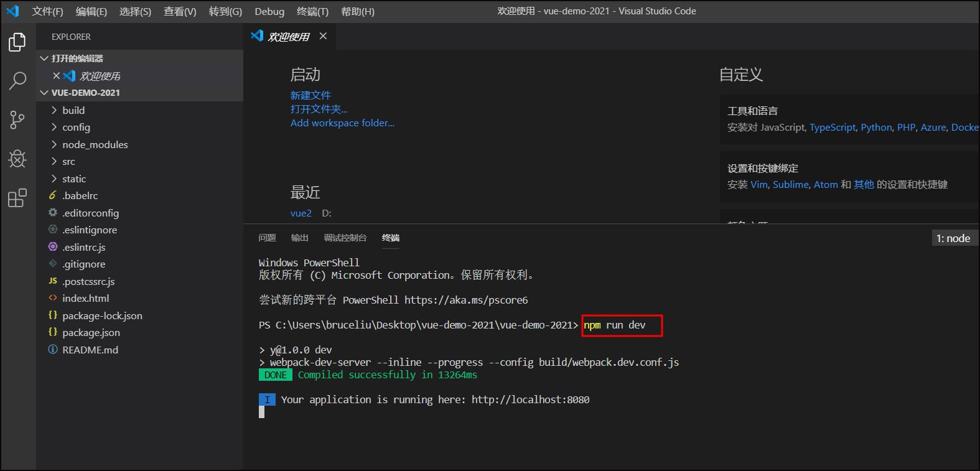This screenshot has width=980, height=471.
Task: Click the README.md info icon
Action: tap(53, 349)
